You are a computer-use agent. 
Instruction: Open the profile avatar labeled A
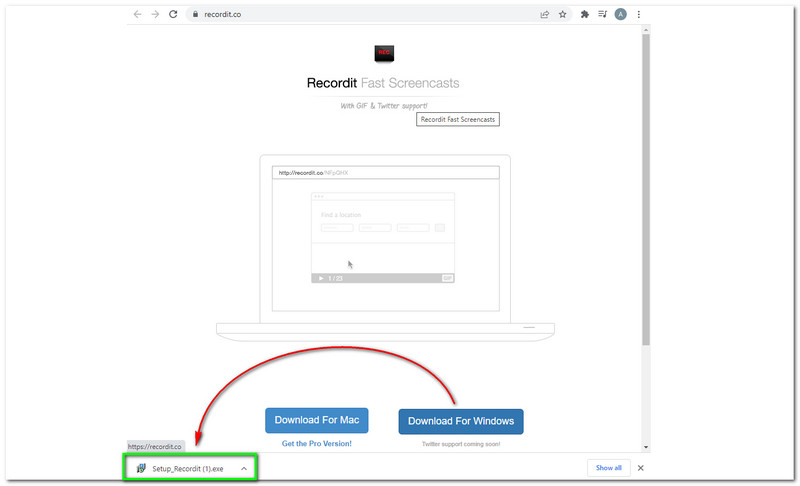tap(620, 14)
